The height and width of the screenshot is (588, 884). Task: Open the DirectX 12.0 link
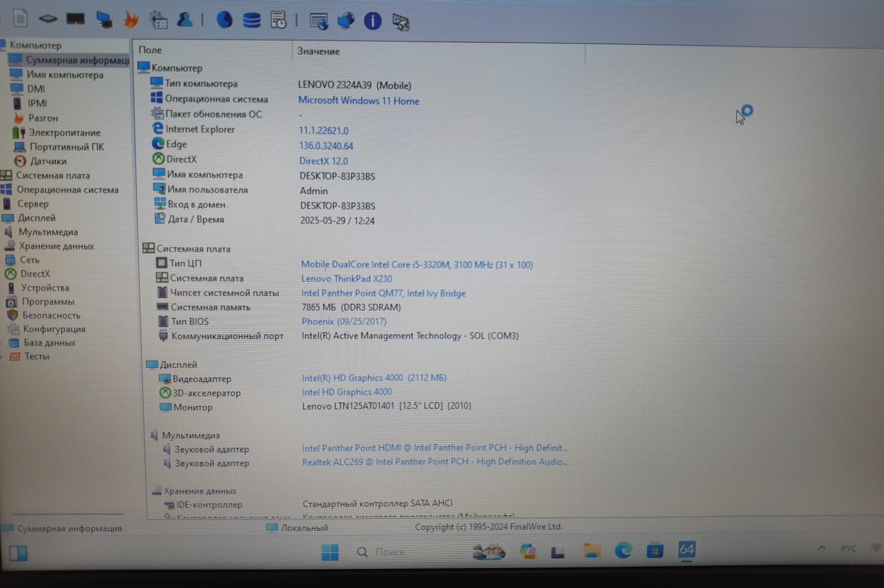pyautogui.click(x=323, y=161)
